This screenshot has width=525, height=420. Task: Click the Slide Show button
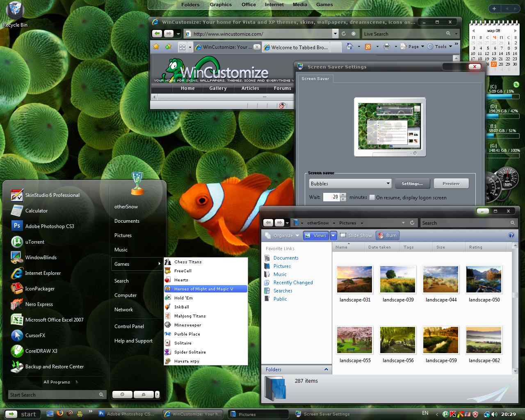coord(356,235)
